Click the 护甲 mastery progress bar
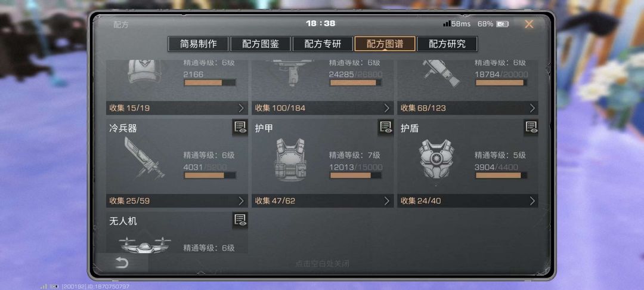The height and width of the screenshot is (290, 644). pos(355,175)
